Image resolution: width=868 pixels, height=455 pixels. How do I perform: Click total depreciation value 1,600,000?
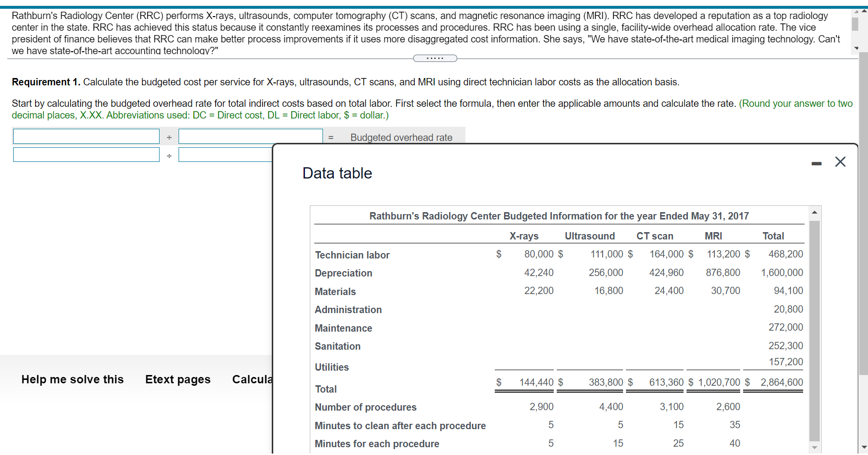(x=782, y=273)
